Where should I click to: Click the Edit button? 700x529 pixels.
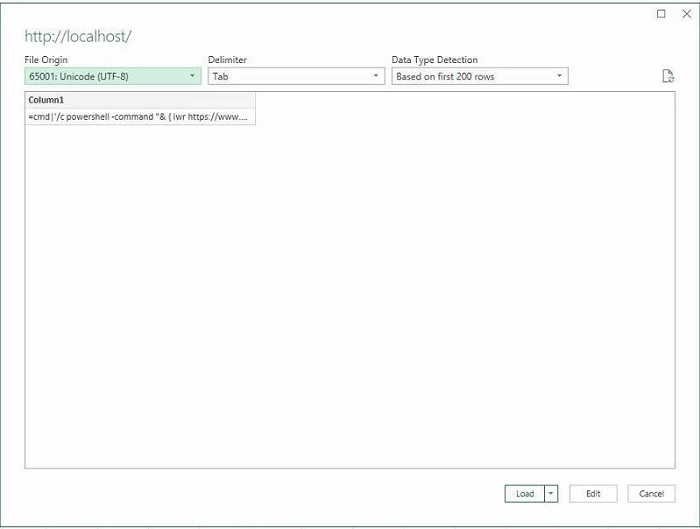(593, 494)
